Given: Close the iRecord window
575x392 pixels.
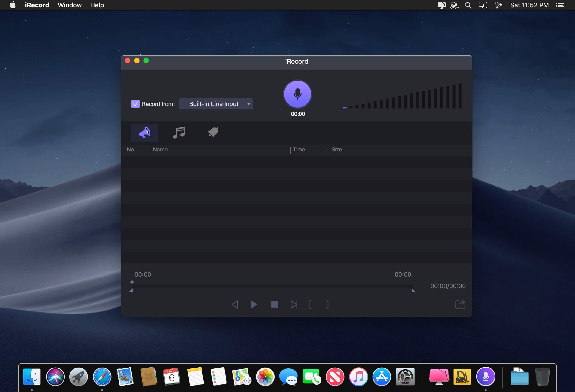Looking at the screenshot, I should pyautogui.click(x=128, y=61).
